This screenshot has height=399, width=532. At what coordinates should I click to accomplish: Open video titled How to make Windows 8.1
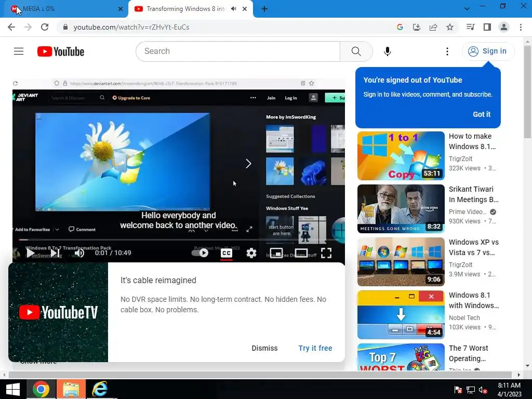click(x=472, y=141)
